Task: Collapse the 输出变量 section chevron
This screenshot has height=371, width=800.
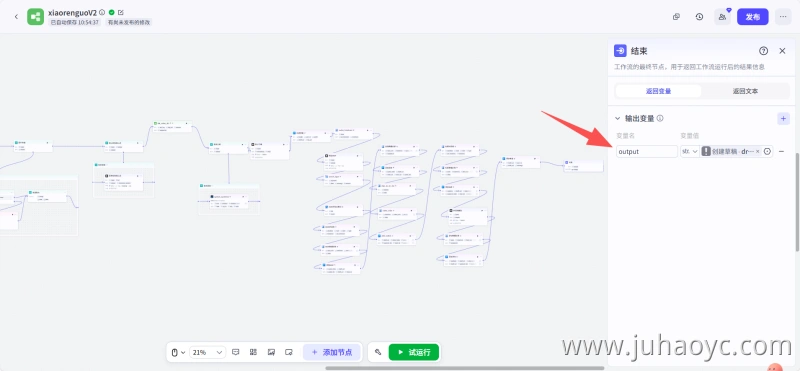Action: (617, 118)
